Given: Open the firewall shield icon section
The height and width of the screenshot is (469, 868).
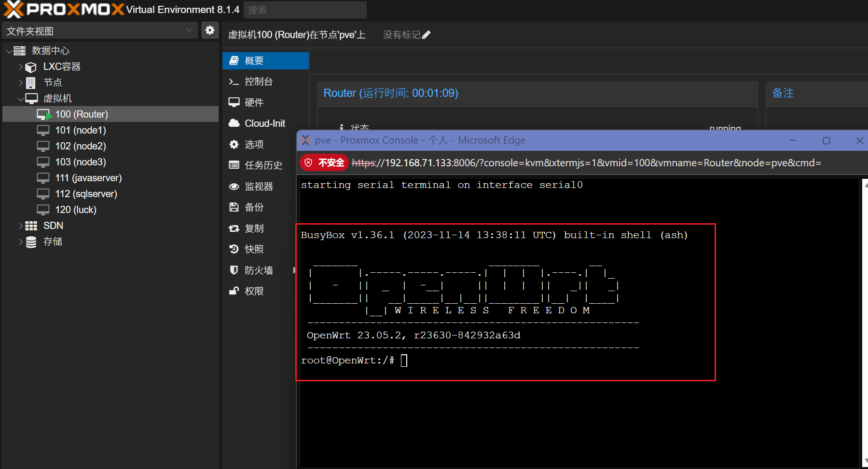Looking at the screenshot, I should click(234, 270).
